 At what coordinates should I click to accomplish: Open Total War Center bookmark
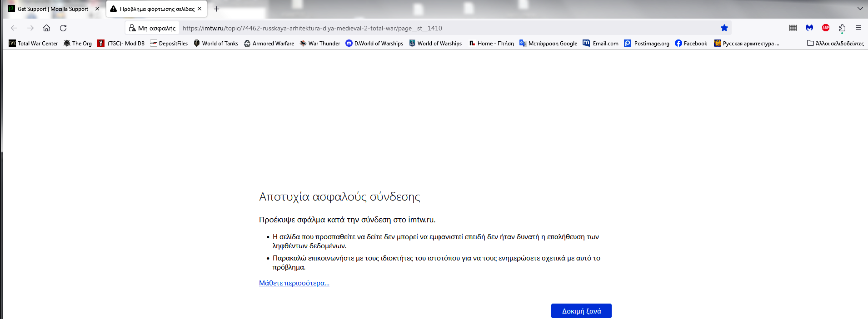(x=33, y=44)
